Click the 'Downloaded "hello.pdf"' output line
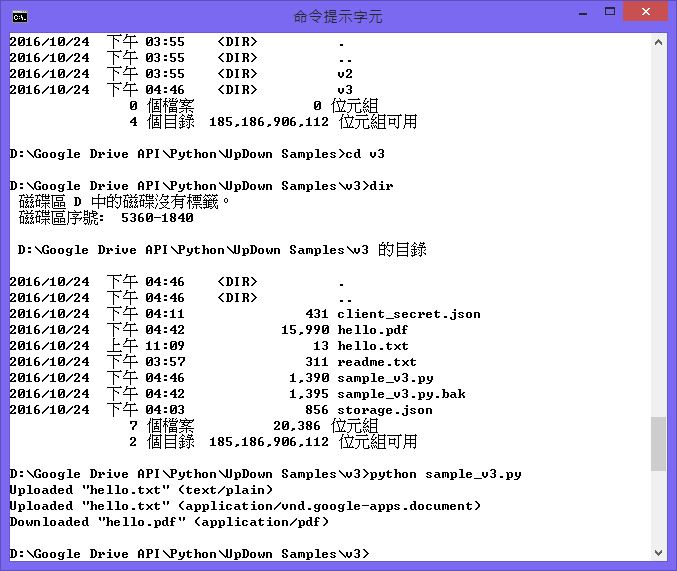Screen dimensions: 677x571 (x=169, y=522)
